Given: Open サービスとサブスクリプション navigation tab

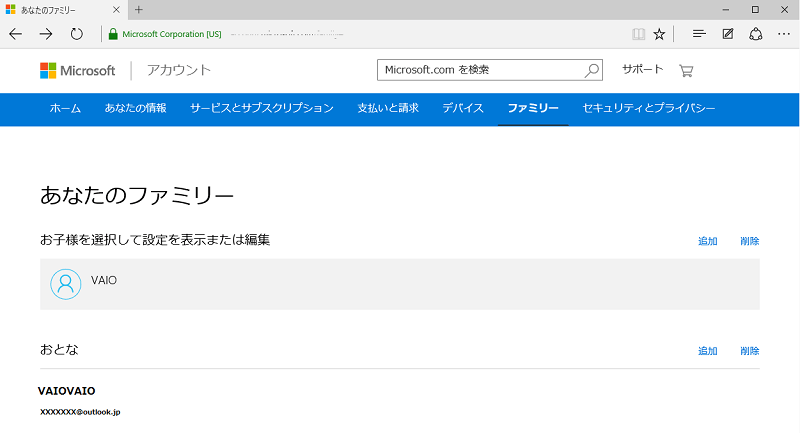Looking at the screenshot, I should coord(262,108).
